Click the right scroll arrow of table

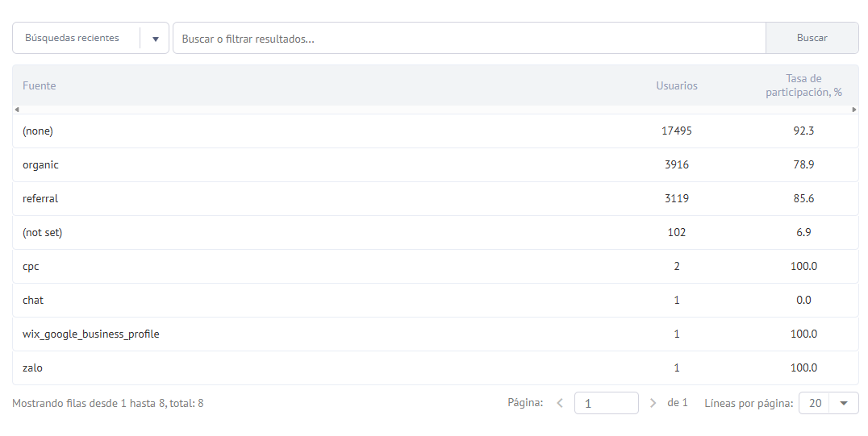tap(854, 110)
